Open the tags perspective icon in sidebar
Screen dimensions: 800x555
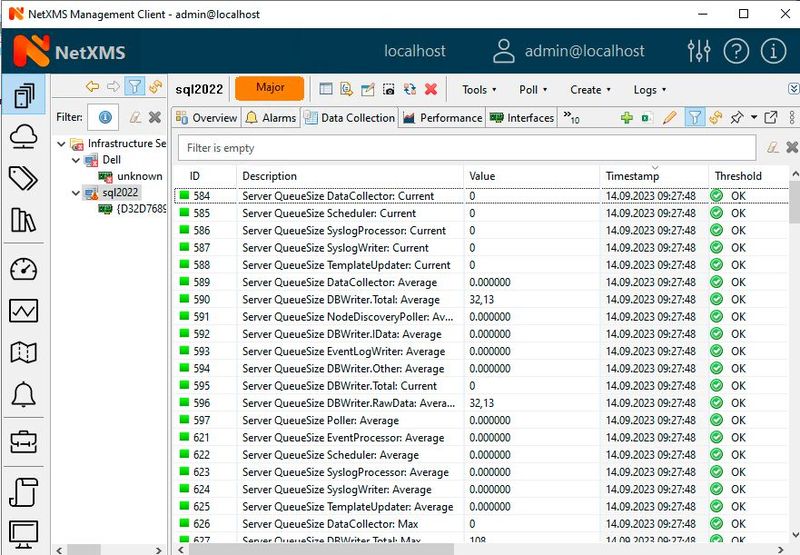[23, 178]
